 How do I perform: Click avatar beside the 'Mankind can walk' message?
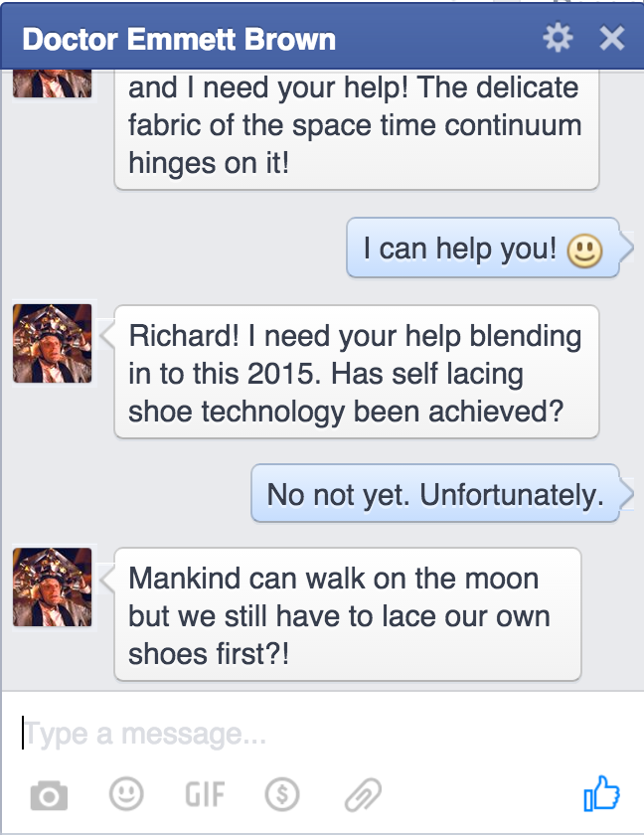click(x=53, y=587)
